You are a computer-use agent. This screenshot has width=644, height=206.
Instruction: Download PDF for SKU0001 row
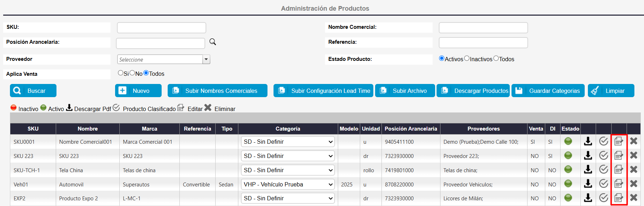pyautogui.click(x=588, y=141)
